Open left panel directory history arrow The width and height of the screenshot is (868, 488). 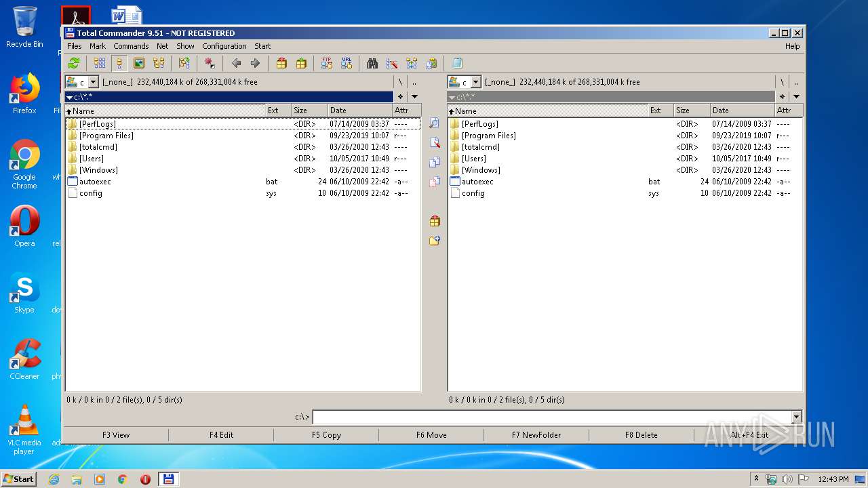click(414, 97)
